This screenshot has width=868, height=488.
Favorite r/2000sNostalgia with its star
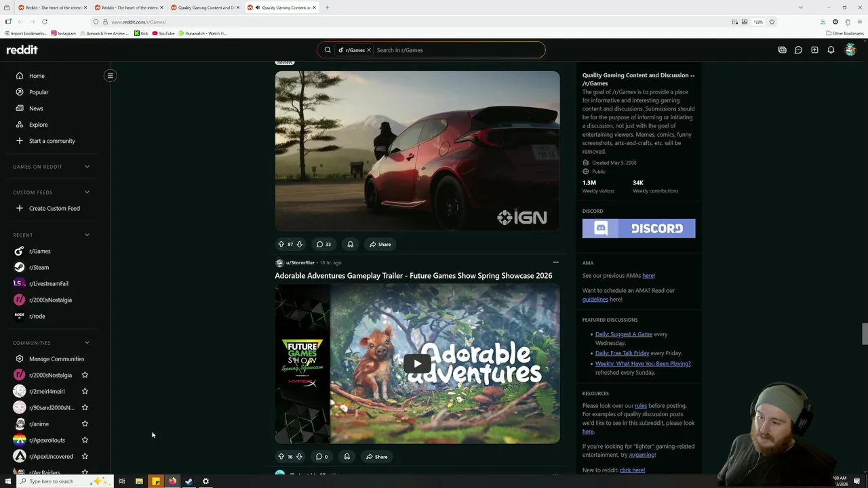[x=85, y=375]
